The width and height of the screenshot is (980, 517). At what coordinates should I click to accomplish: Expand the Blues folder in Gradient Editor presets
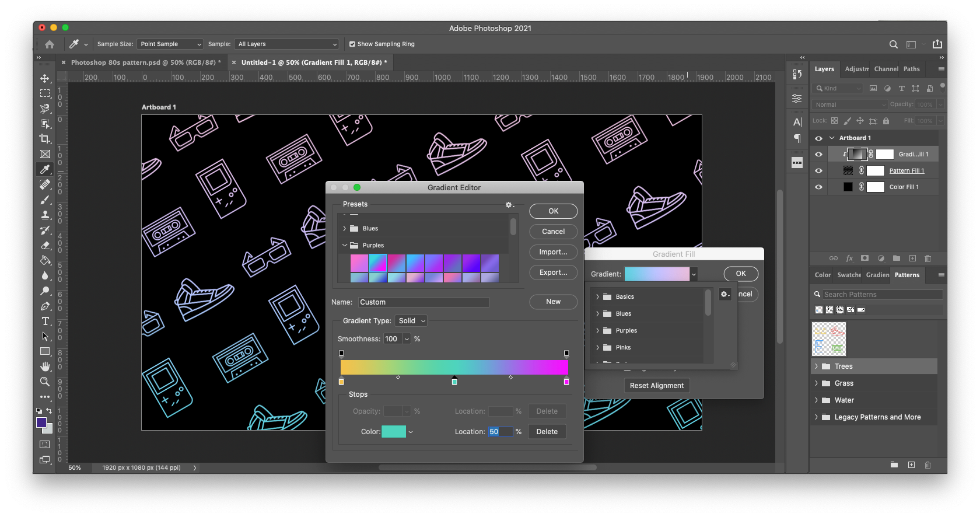344,229
